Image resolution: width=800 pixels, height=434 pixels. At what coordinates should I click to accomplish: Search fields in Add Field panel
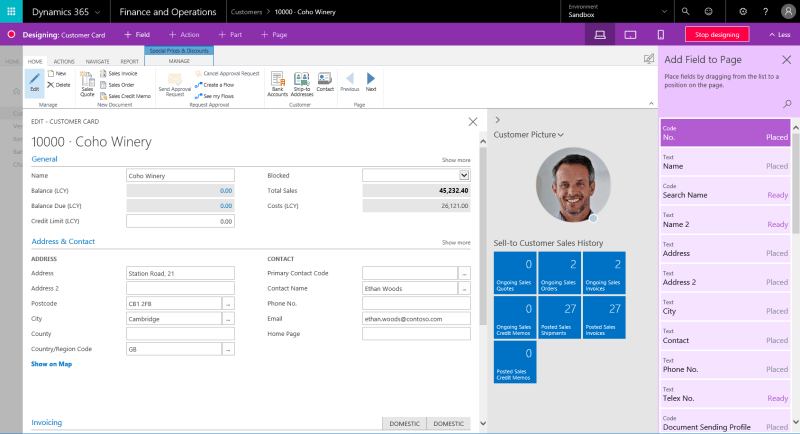787,104
